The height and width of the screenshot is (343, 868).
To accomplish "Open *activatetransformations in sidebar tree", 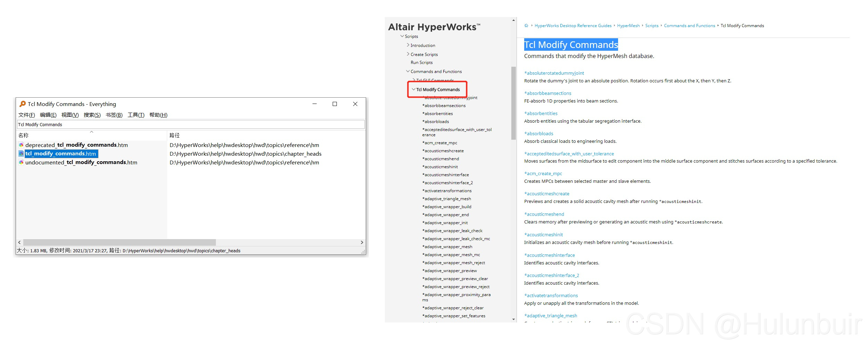I will click(x=447, y=191).
